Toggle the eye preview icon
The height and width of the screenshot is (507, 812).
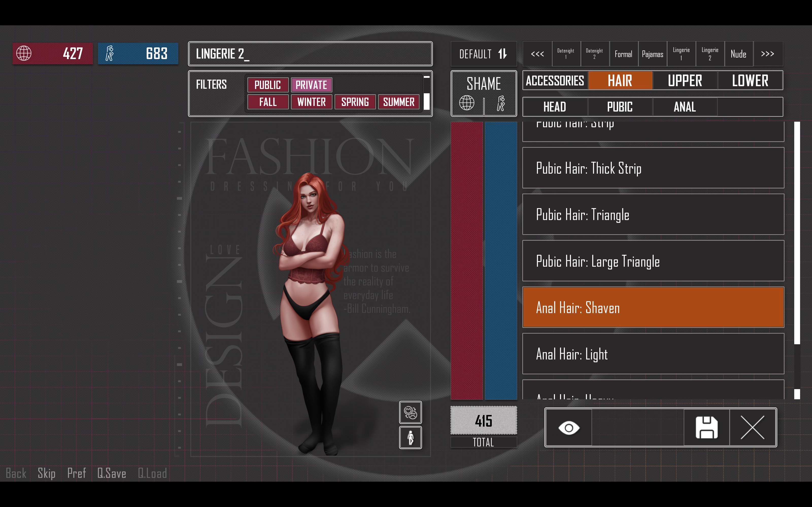pyautogui.click(x=569, y=428)
